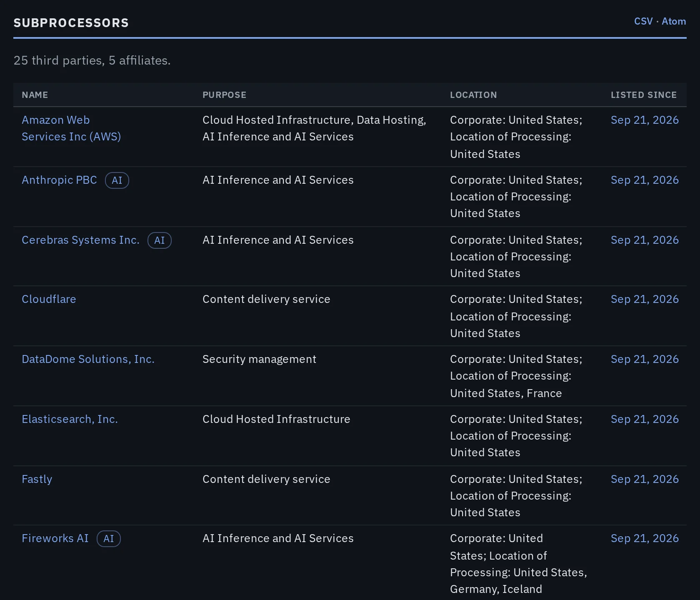Open the Cerebras Systems Inc. link
Screen dimensions: 700x600
[80, 240]
